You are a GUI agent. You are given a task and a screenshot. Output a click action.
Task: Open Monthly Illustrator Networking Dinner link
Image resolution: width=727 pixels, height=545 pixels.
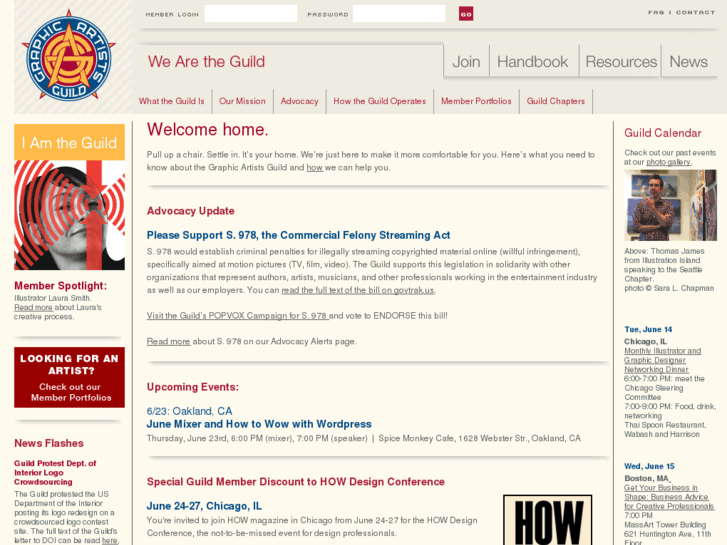(663, 360)
